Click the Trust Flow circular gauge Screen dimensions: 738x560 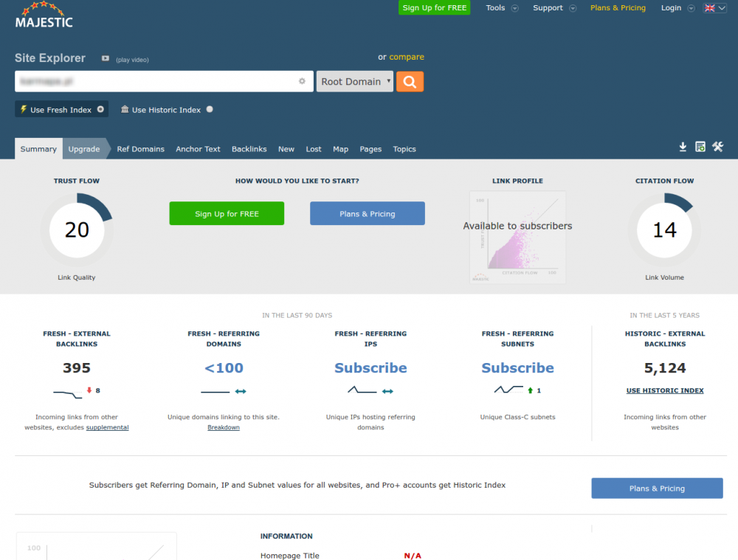(x=77, y=230)
